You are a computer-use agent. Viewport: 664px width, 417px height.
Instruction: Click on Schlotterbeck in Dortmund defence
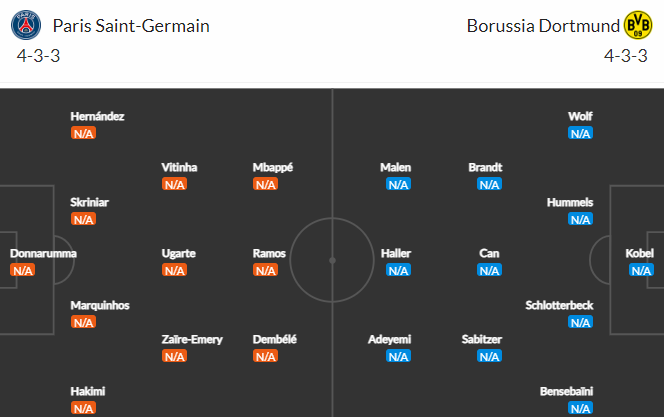(x=559, y=305)
